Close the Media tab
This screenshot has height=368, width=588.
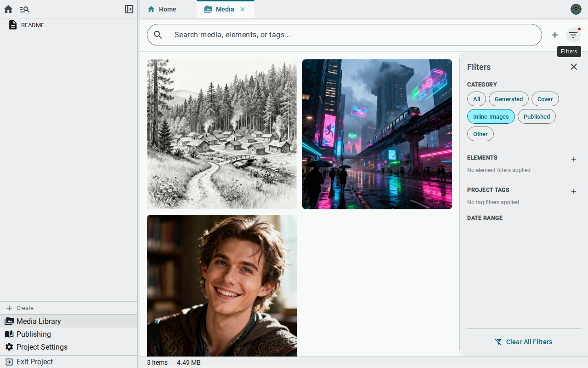point(243,9)
